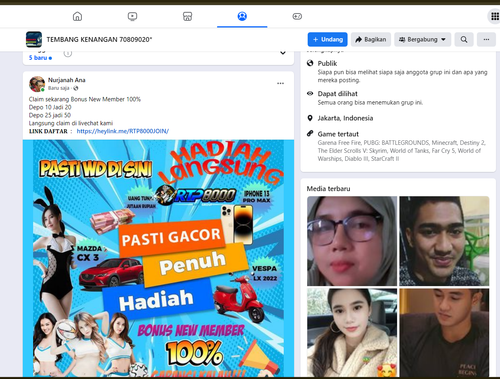
Task: Click the Undang invite button
Action: [327, 39]
